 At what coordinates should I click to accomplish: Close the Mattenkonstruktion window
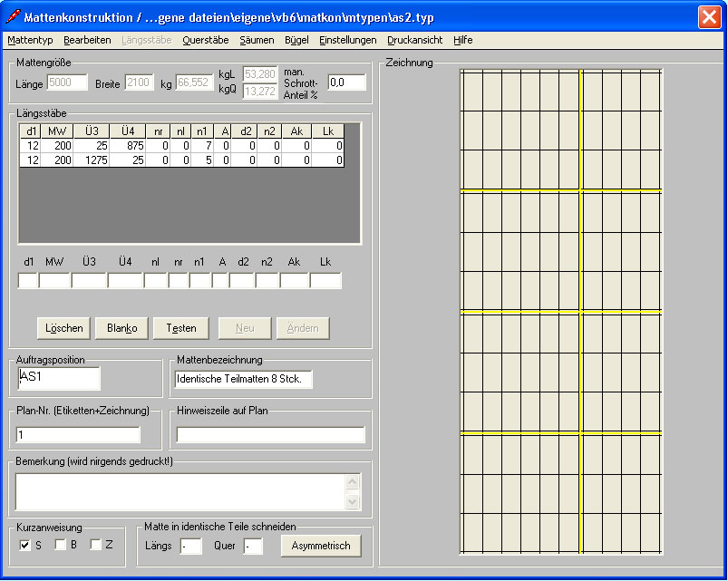(x=709, y=17)
